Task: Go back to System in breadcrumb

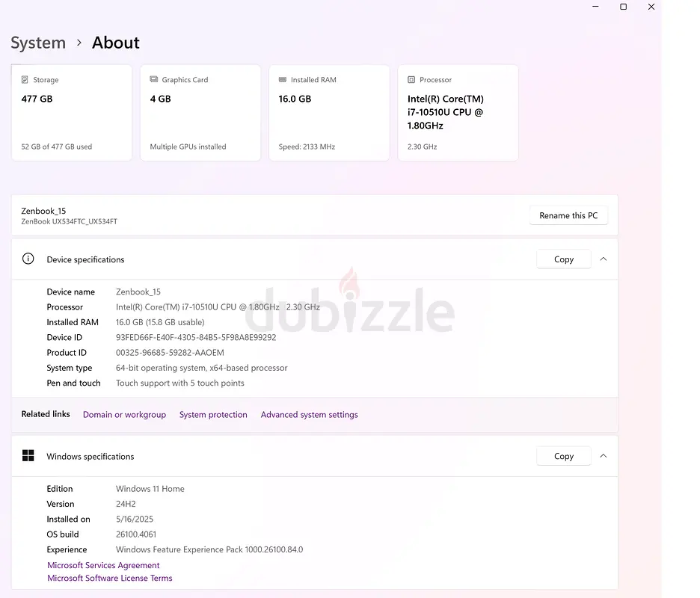Action: (38, 43)
